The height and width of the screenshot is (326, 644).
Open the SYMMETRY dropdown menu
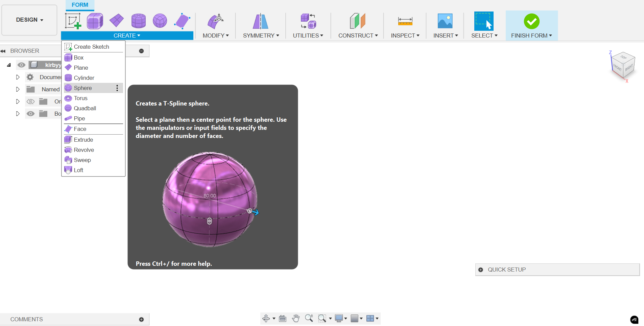click(x=261, y=36)
